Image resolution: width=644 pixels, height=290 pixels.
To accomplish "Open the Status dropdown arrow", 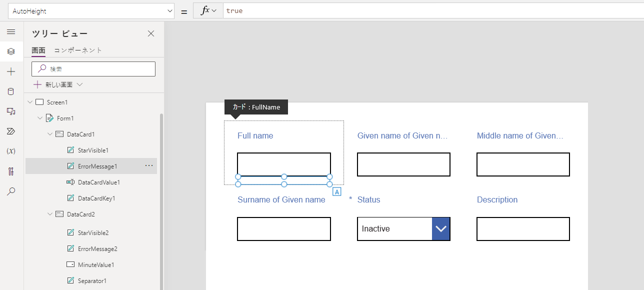I will pos(441,229).
